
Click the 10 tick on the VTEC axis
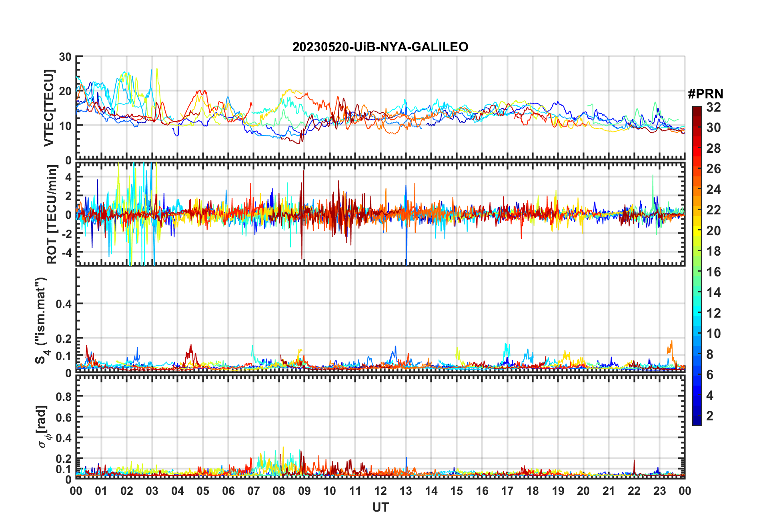coord(65,126)
